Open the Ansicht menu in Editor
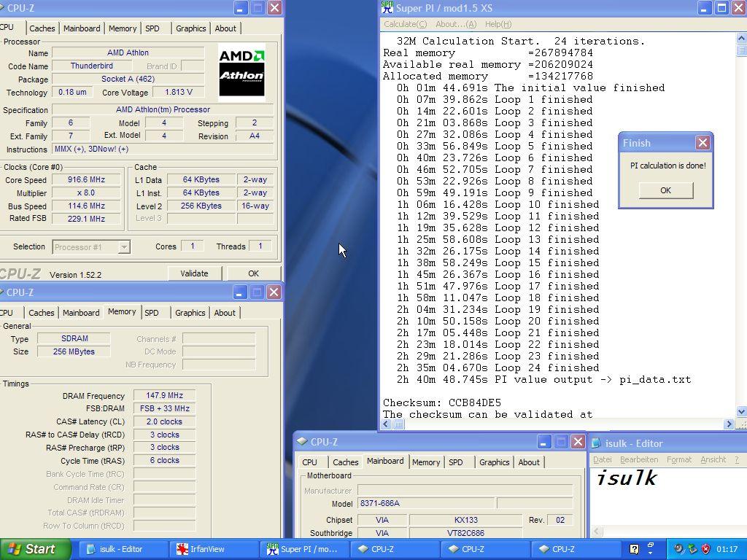This screenshot has width=747, height=560. 713,459
